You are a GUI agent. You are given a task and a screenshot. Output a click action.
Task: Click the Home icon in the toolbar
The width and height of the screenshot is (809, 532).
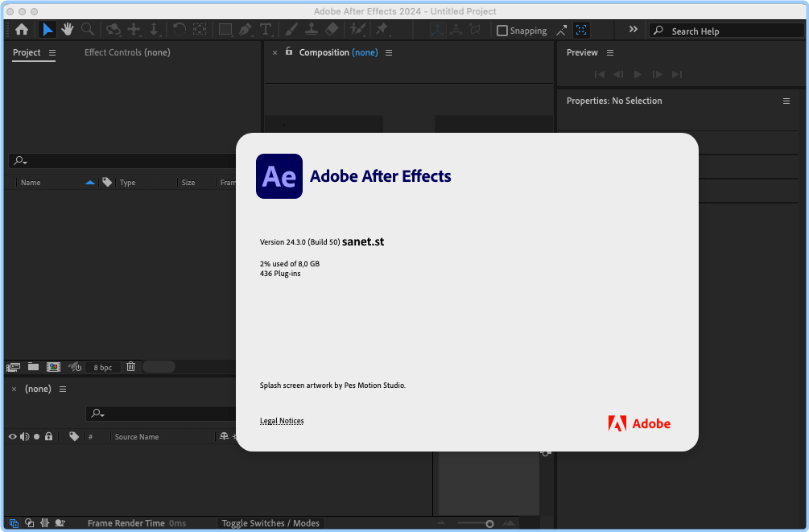pos(22,30)
